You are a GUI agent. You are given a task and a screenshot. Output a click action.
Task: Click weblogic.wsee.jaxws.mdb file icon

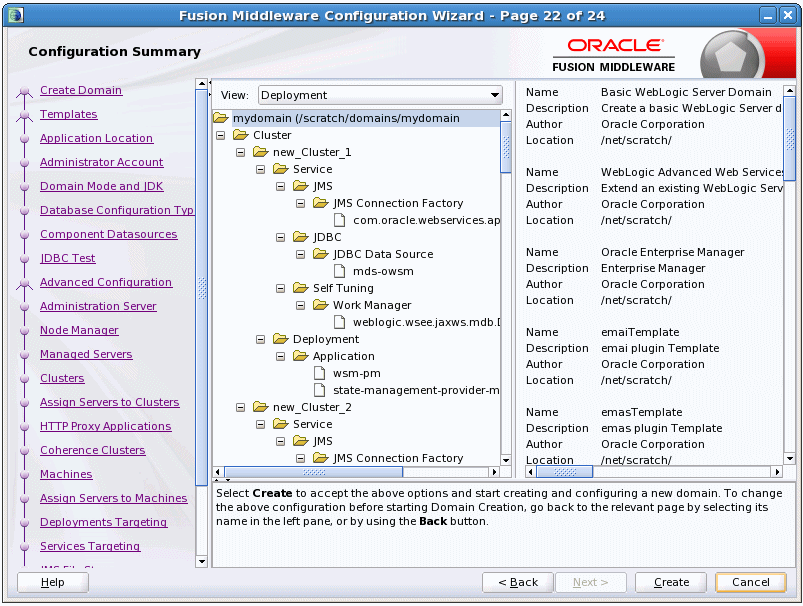click(339, 322)
